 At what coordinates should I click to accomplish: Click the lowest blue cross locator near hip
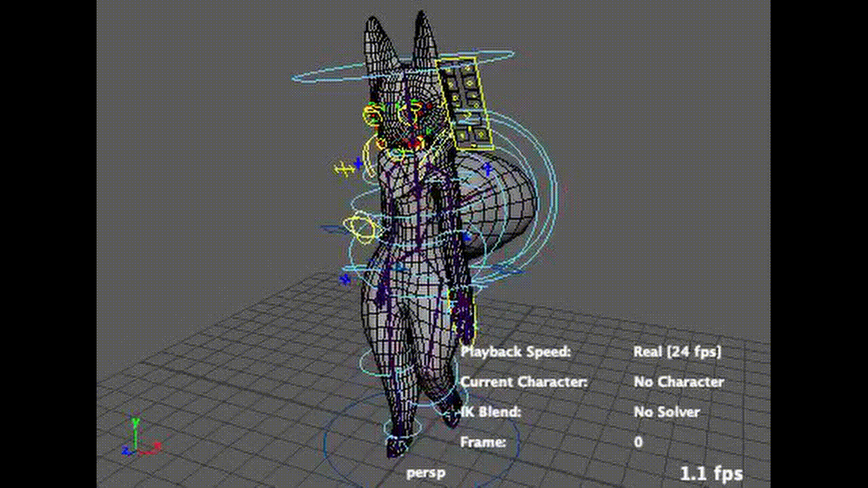pos(346,279)
